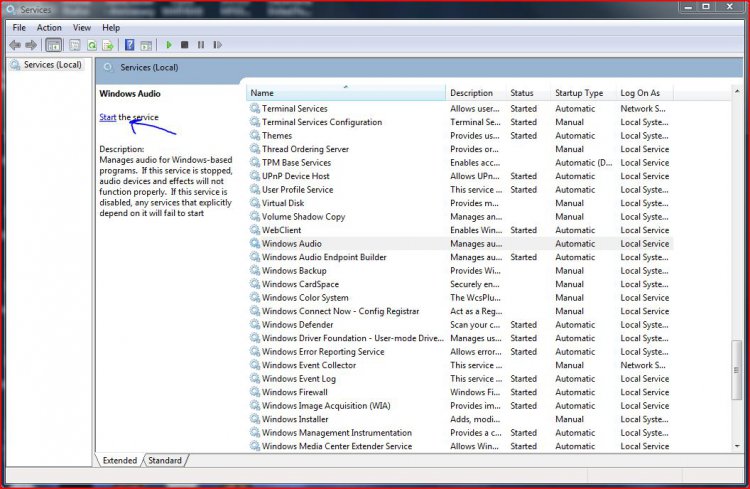
Task: Select the User Profile Service row
Action: pos(460,189)
